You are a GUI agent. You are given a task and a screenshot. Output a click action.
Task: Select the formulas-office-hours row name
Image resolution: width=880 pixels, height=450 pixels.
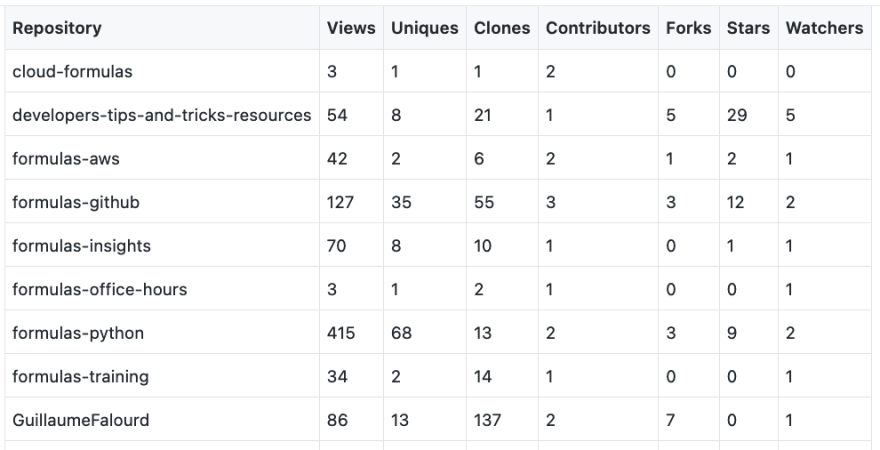(99, 290)
